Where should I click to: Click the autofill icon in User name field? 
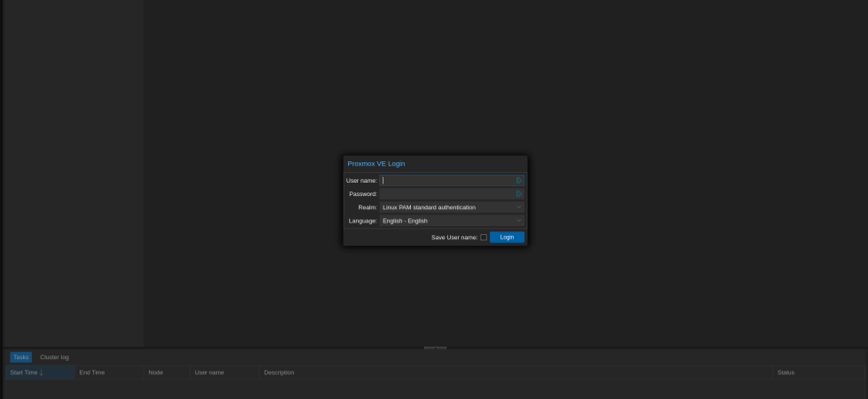(519, 181)
